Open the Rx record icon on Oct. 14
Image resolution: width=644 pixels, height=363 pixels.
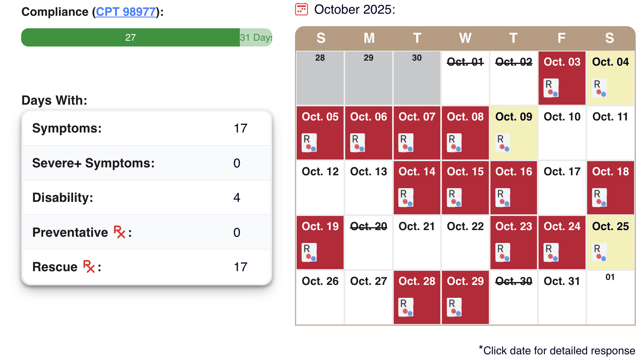[x=406, y=198]
